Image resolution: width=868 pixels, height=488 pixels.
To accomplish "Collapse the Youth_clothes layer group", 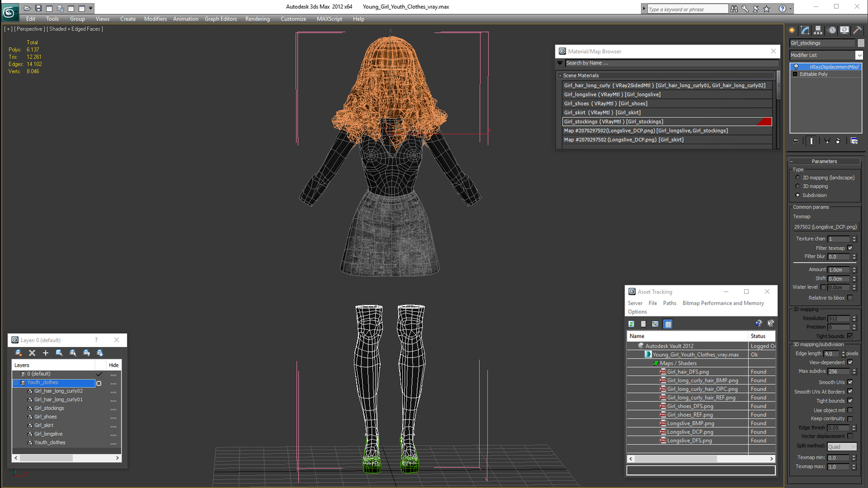I will click(16, 383).
